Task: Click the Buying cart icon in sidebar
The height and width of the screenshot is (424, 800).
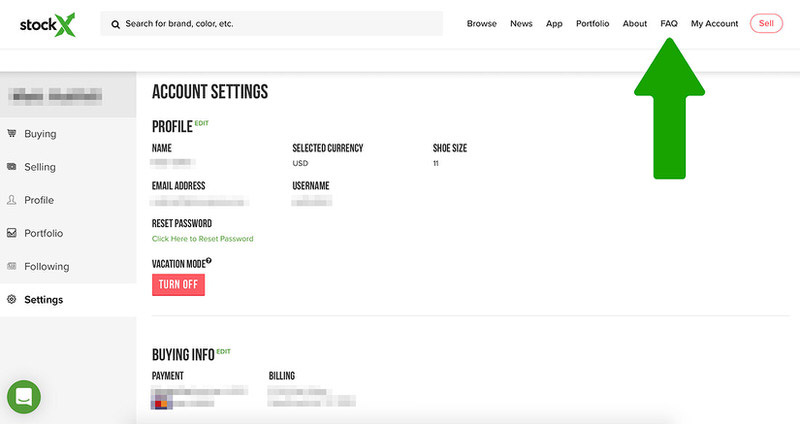Action: pyautogui.click(x=12, y=134)
